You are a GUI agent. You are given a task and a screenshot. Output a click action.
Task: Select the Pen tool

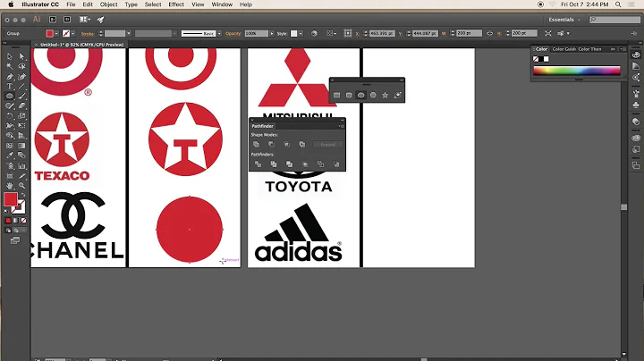(x=10, y=77)
